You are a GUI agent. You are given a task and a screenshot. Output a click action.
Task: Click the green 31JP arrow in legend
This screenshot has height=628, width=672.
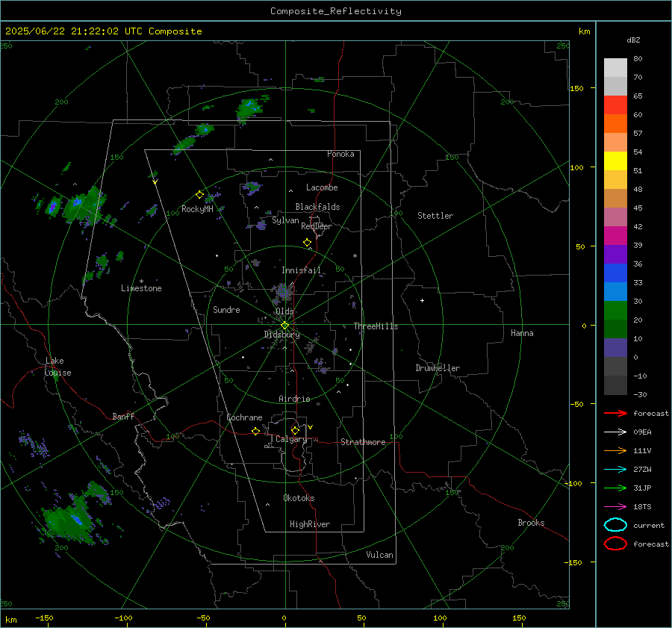(615, 488)
